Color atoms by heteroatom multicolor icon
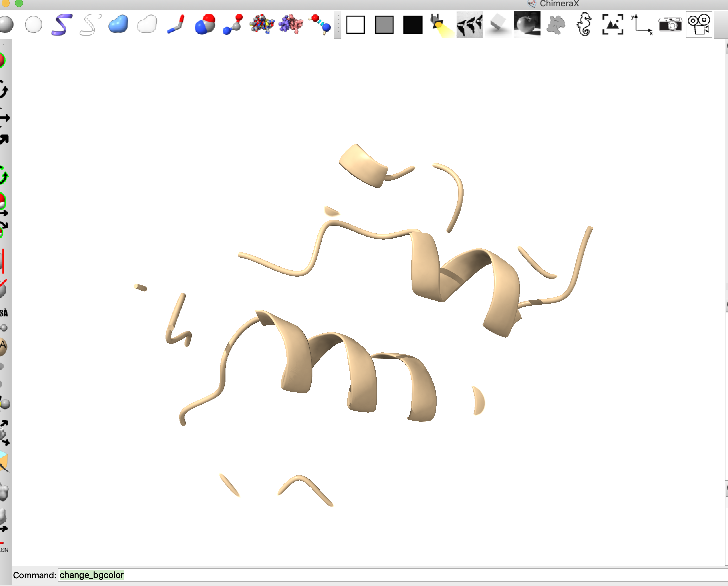The image size is (728, 586). pyautogui.click(x=262, y=24)
